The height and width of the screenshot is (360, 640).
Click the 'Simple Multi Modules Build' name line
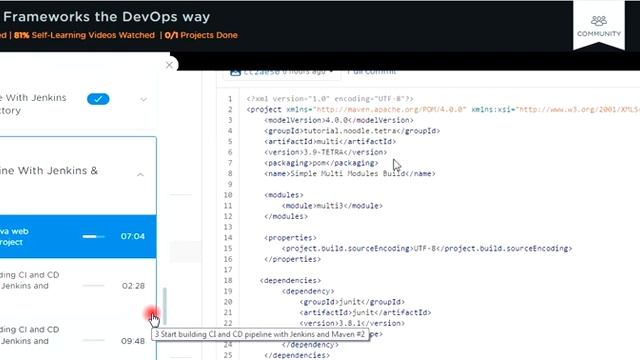tap(349, 173)
